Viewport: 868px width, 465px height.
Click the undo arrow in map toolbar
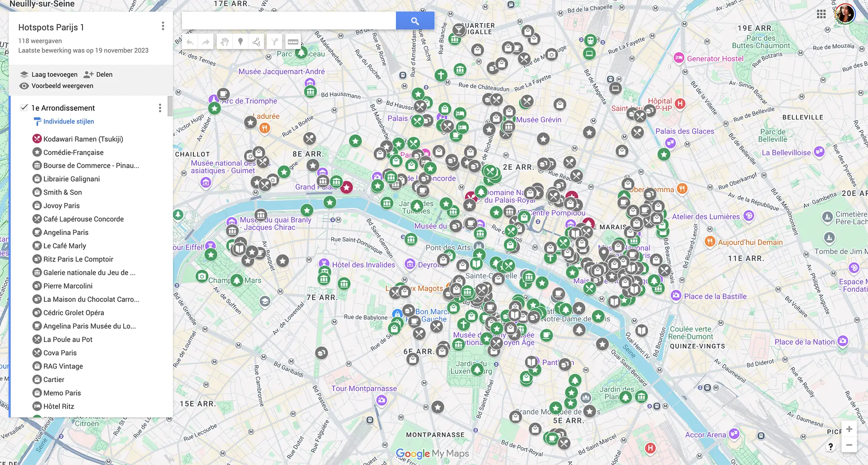pyautogui.click(x=190, y=42)
